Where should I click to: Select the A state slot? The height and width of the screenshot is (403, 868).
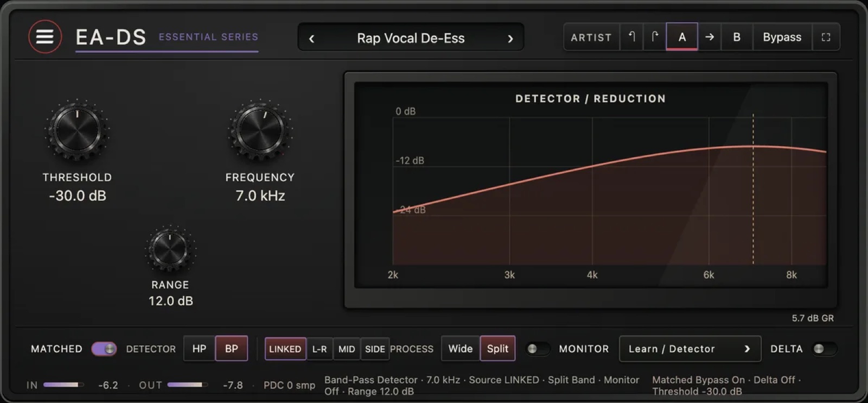coord(682,37)
